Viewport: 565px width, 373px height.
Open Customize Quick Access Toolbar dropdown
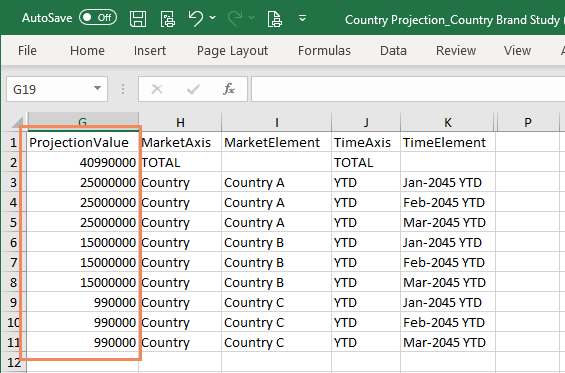[x=303, y=18]
